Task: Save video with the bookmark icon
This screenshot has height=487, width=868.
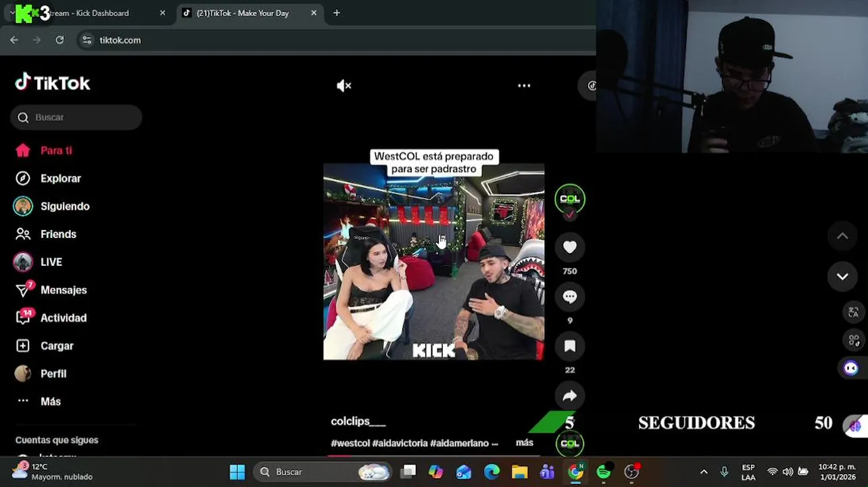Action: point(570,346)
